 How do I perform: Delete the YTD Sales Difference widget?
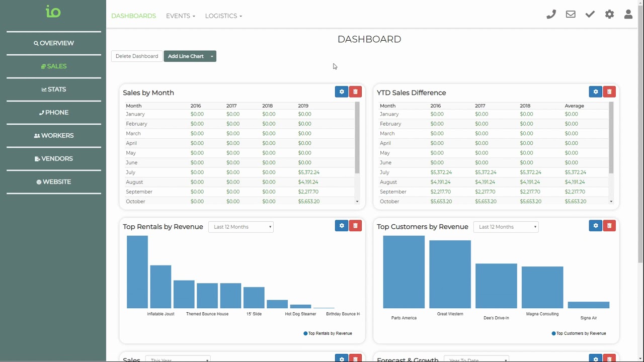pyautogui.click(x=609, y=92)
